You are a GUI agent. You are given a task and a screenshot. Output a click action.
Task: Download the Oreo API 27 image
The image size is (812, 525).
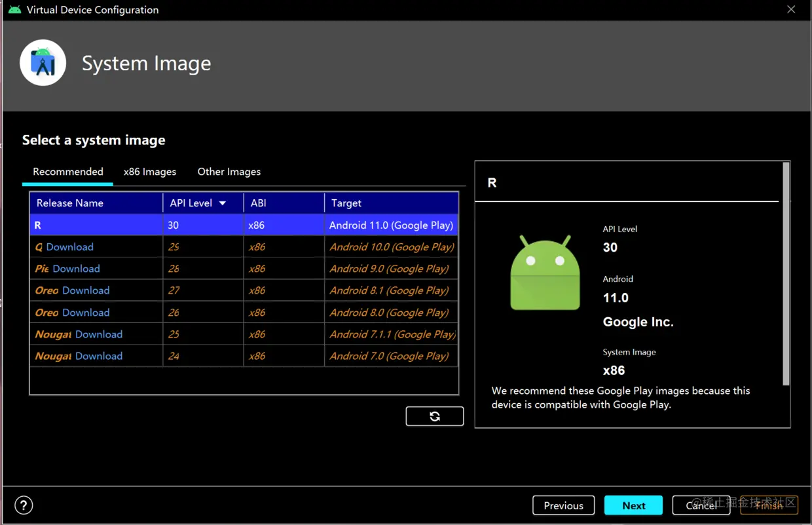(86, 290)
